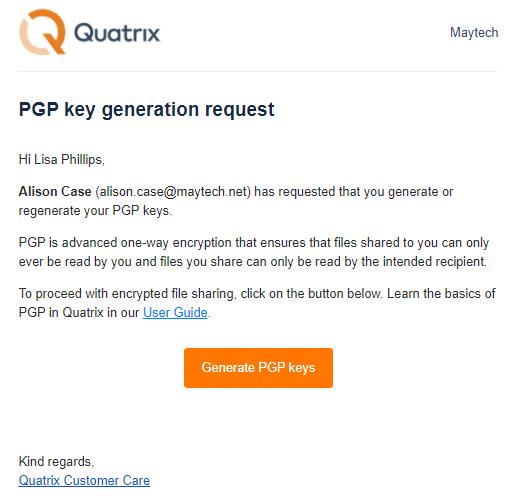Open the User Guide link
This screenshot has width=514, height=499.
coord(175,313)
